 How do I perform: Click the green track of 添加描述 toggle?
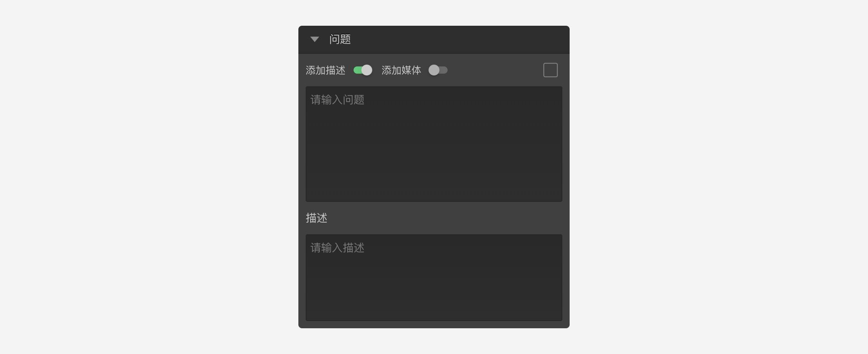point(357,70)
